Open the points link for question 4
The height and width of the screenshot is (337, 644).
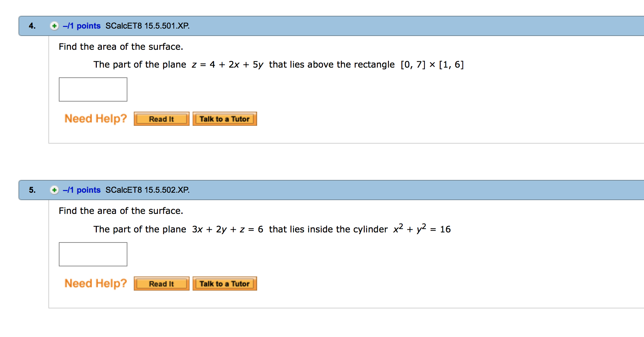click(x=82, y=26)
